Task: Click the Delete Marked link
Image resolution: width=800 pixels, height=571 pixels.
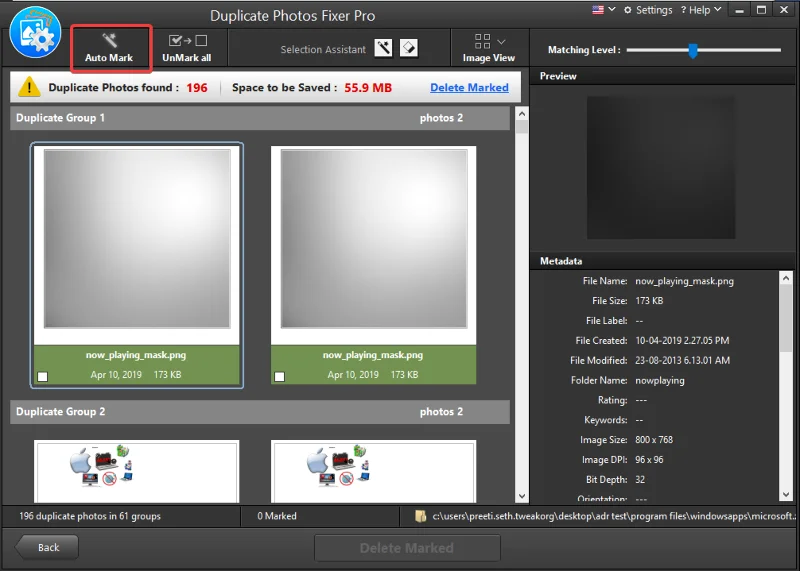Action: coord(469,87)
